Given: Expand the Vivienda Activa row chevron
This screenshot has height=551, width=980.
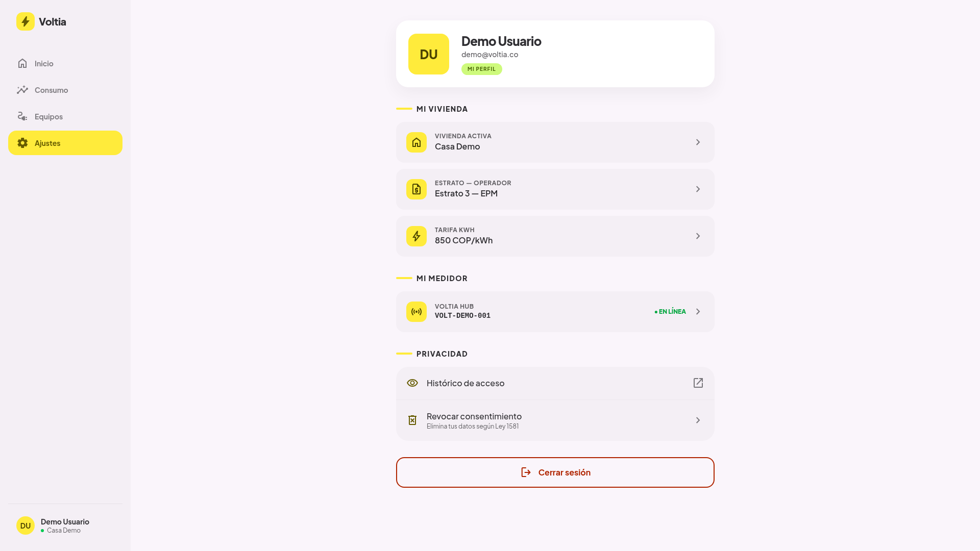Looking at the screenshot, I should tap(698, 142).
